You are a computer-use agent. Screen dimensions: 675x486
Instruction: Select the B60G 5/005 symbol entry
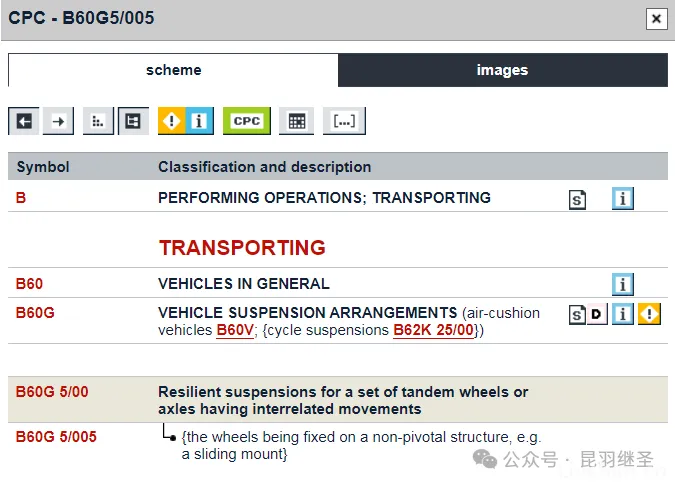[56, 437]
